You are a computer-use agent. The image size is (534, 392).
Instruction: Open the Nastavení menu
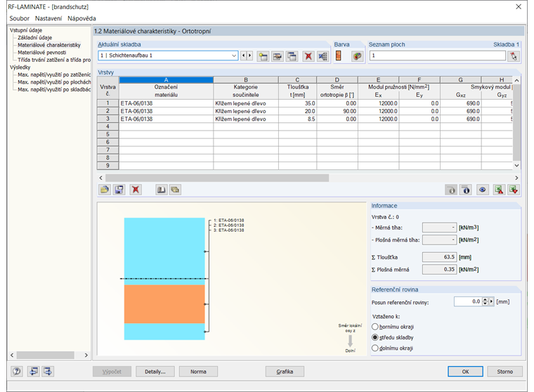pyautogui.click(x=48, y=18)
